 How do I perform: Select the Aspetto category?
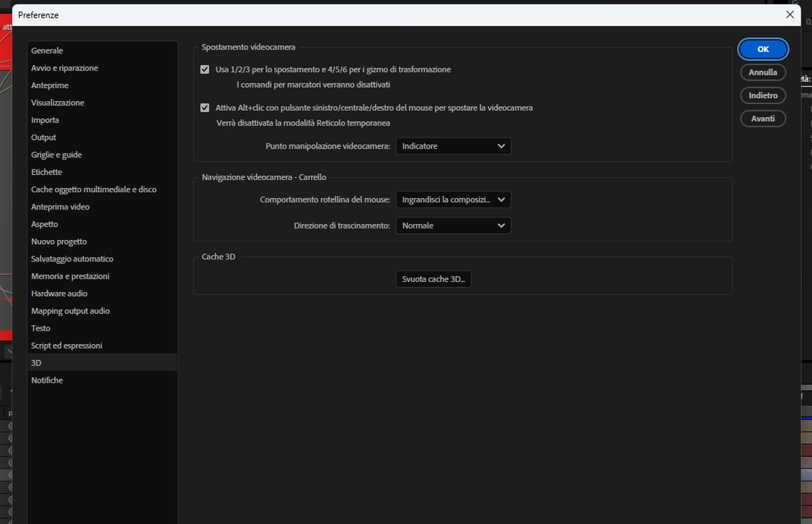tap(102, 224)
